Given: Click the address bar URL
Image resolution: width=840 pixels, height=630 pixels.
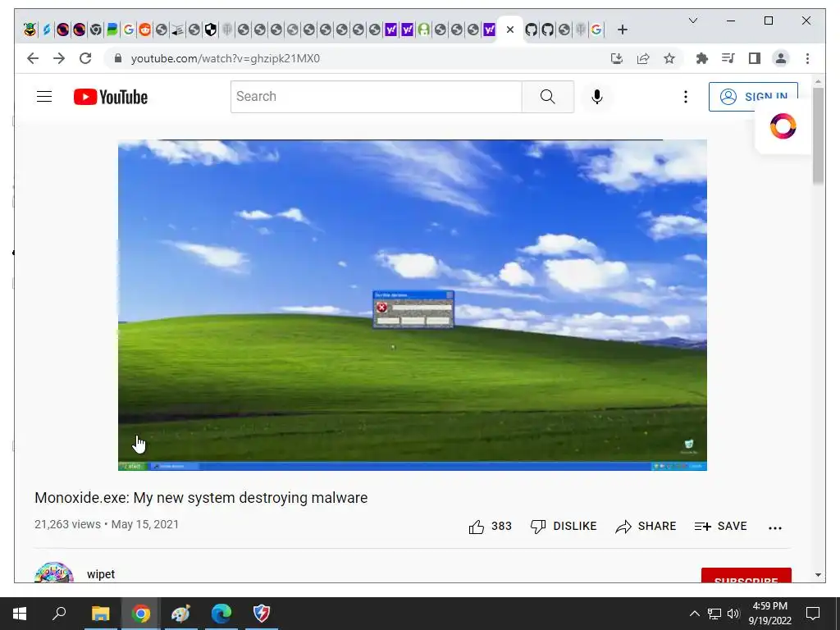Looking at the screenshot, I should 225,58.
